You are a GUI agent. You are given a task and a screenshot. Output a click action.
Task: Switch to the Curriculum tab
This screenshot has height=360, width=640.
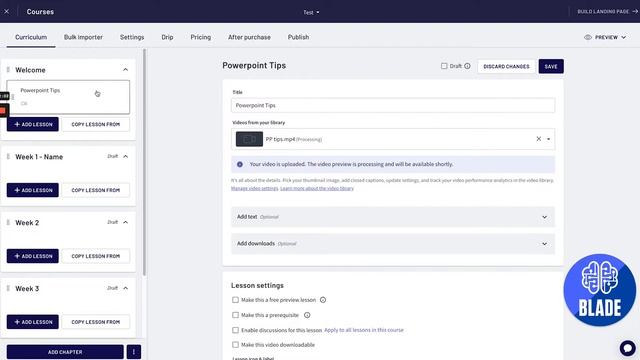coord(31,37)
